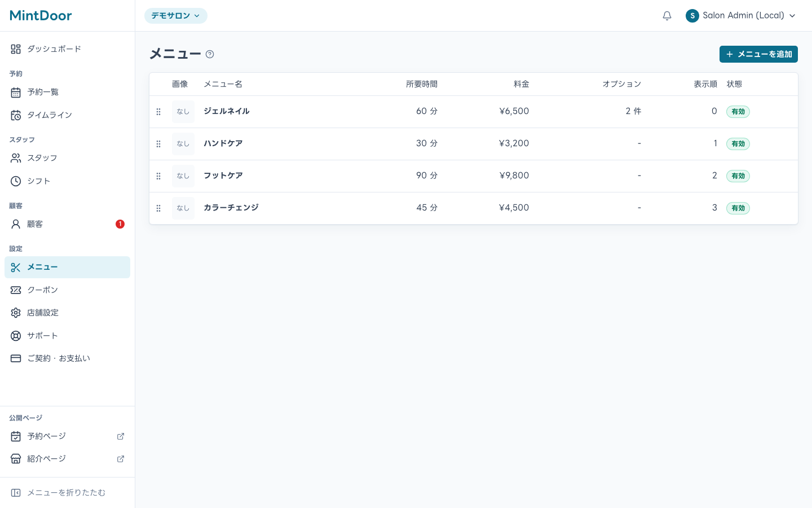
Task: Click the 有効 status badge for フットケア
Action: [x=738, y=176]
